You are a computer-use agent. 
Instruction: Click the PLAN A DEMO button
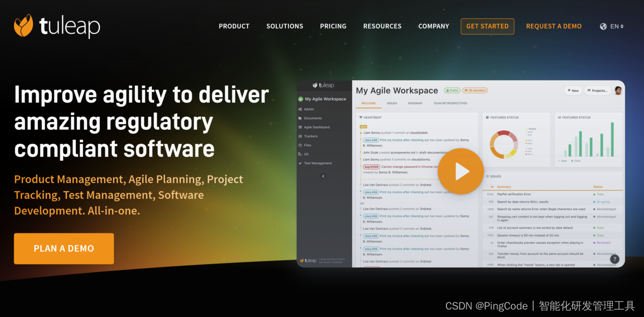pyautogui.click(x=64, y=248)
